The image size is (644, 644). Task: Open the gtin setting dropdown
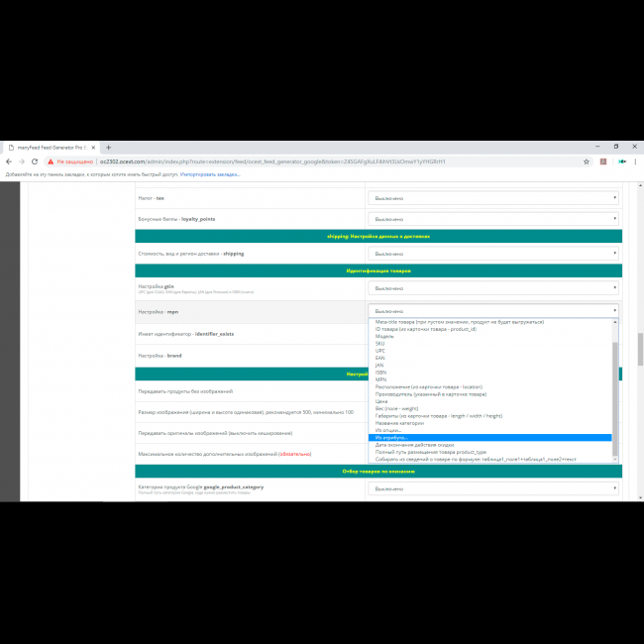click(x=493, y=288)
